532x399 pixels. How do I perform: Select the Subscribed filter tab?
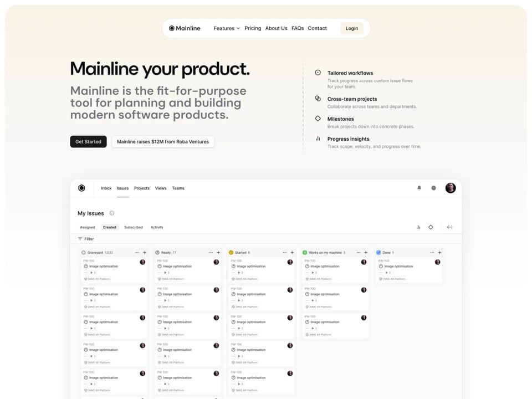(134, 227)
